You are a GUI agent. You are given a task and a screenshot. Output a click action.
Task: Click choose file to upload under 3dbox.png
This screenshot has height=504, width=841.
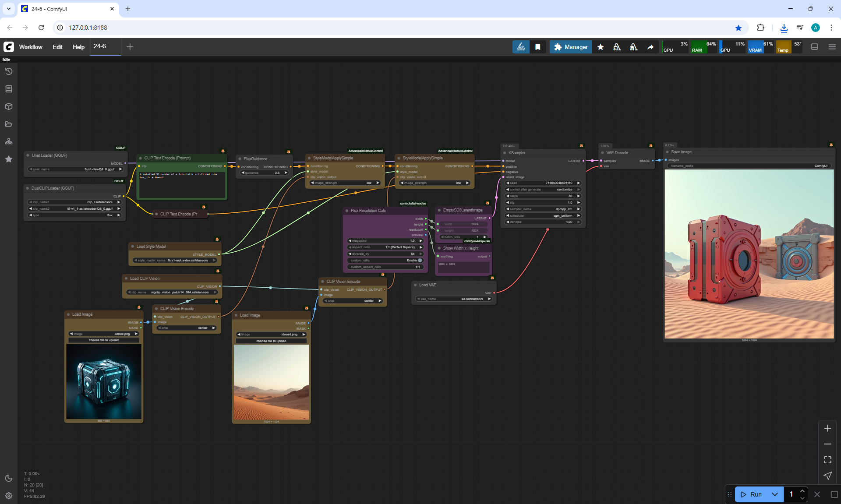click(x=104, y=340)
